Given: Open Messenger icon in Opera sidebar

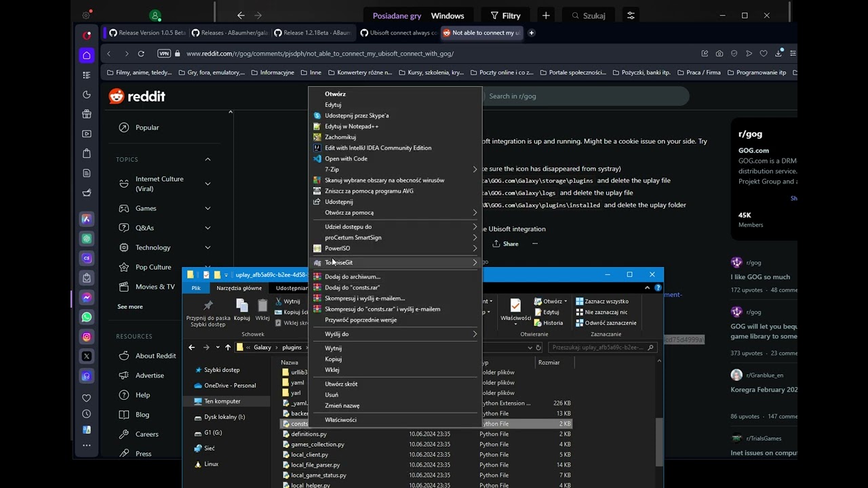Looking at the screenshot, I should [x=87, y=298].
